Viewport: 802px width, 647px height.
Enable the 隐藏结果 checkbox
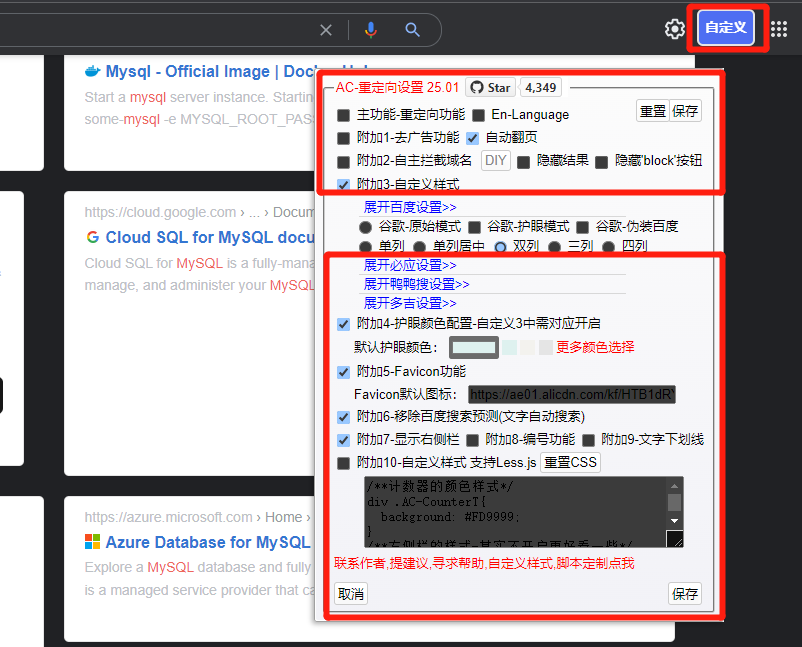tap(523, 162)
